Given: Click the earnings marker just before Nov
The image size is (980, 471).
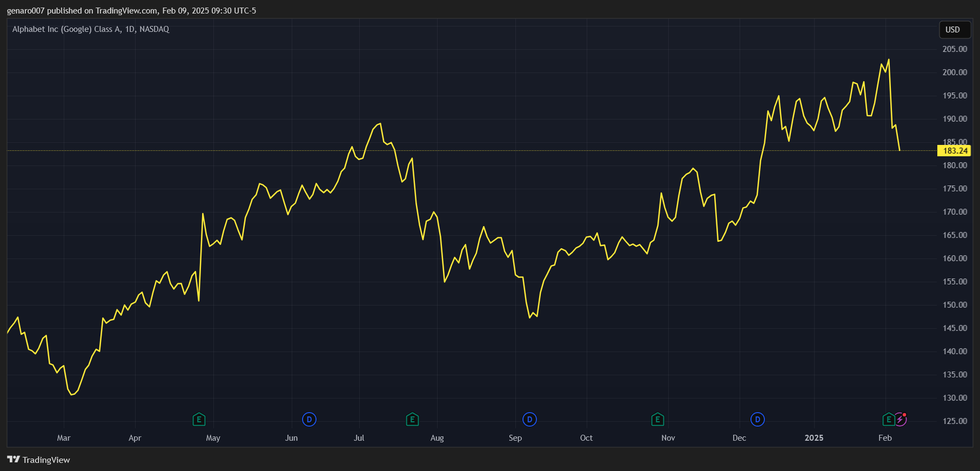Looking at the screenshot, I should [657, 419].
